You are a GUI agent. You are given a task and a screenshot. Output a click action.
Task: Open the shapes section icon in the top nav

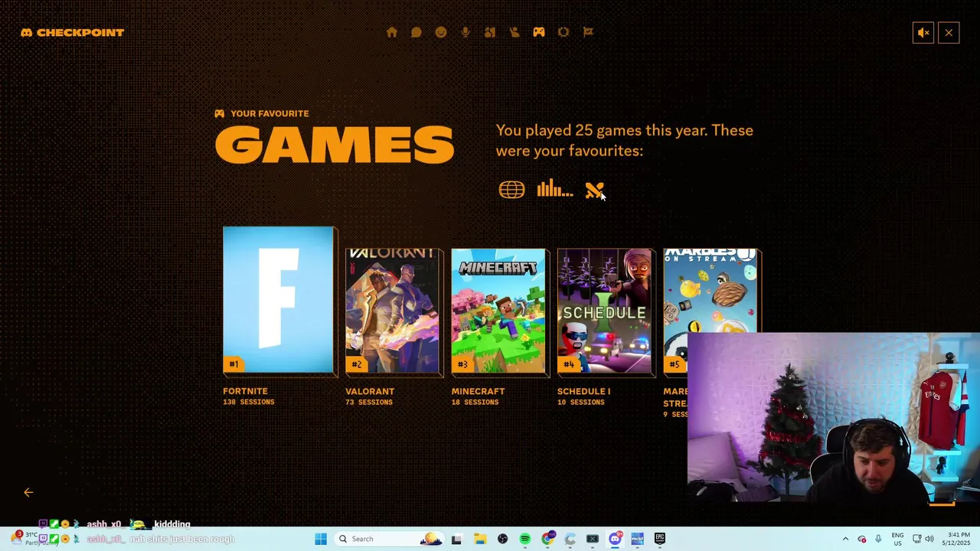pyautogui.click(x=490, y=32)
